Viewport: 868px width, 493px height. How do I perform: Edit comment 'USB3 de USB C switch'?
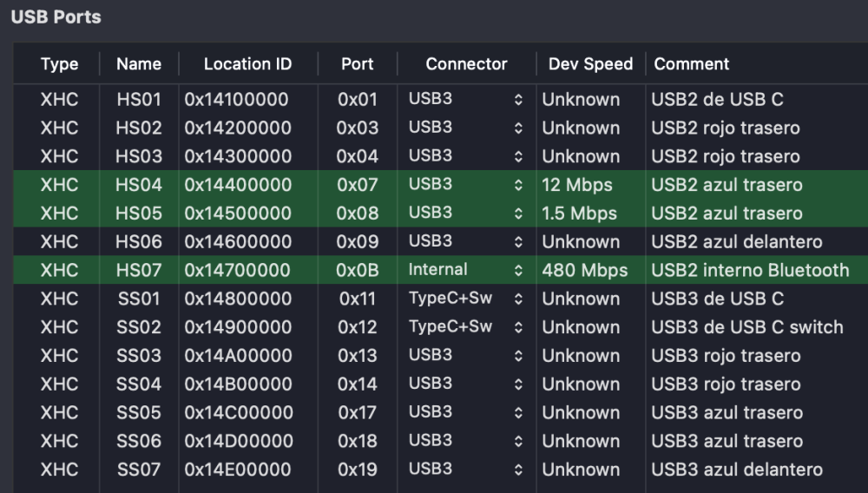(747, 327)
